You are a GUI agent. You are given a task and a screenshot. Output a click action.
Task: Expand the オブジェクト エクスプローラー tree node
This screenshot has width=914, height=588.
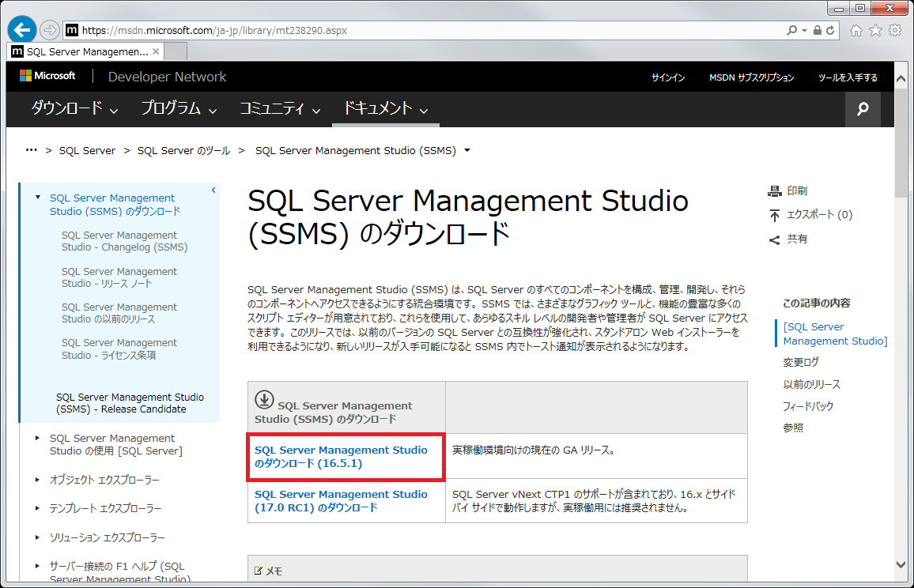pos(38,479)
